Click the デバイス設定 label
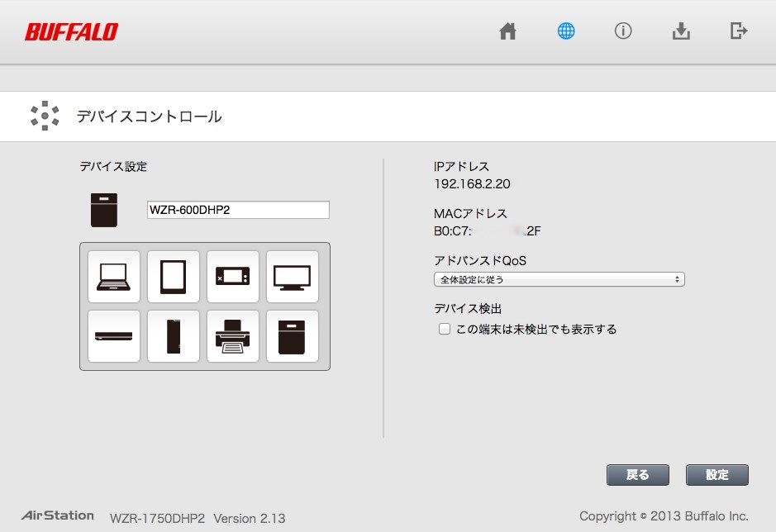 (113, 167)
